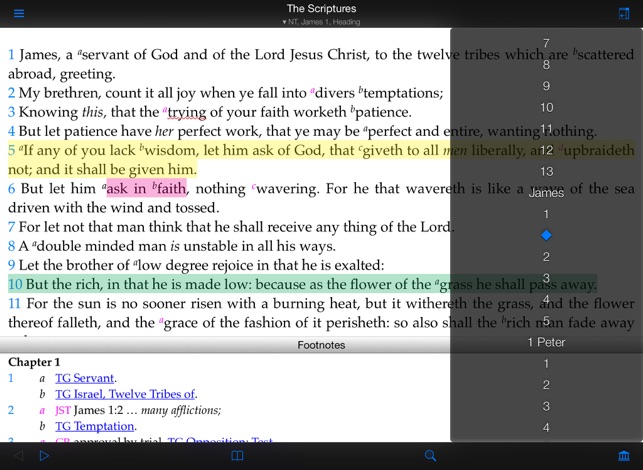Screen dimensions: 643x470
Task: Choose chapter 8 in the dark chapter list
Action: click(546, 64)
